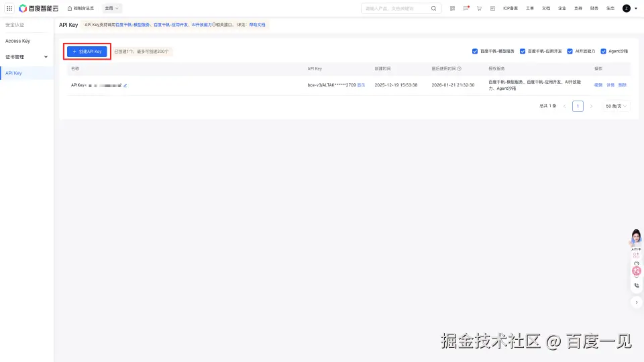Open the 帮助文档 help docs link
Image resolution: width=644 pixels, height=362 pixels.
point(257,25)
